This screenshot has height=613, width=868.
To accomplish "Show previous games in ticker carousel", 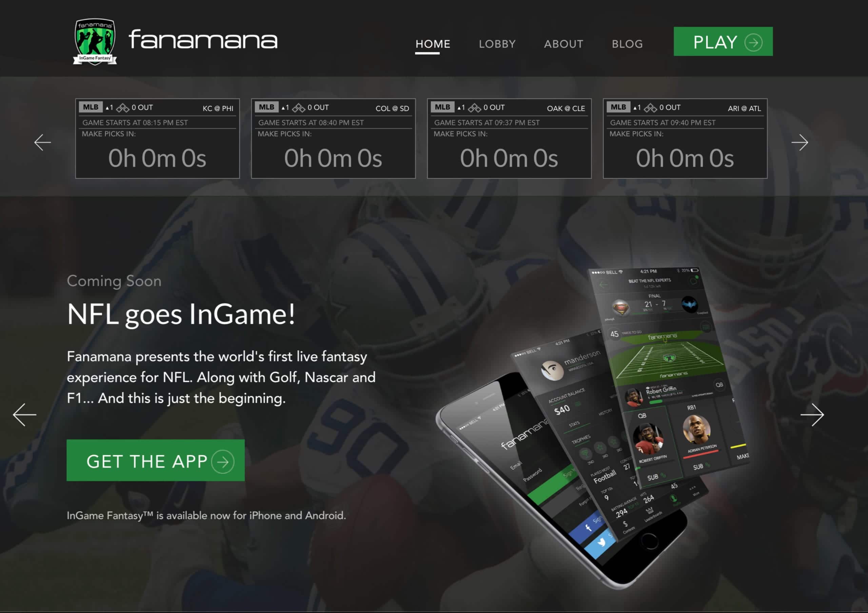I will 42,142.
